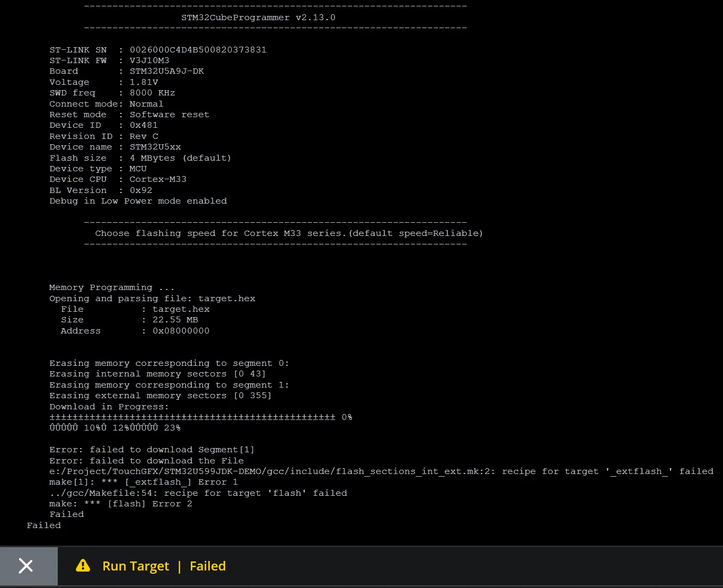The width and height of the screenshot is (723, 588).
Task: Click "Error: failed to download the File"
Action: [x=147, y=461]
